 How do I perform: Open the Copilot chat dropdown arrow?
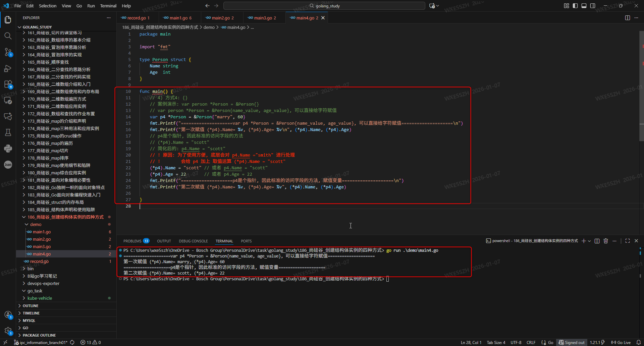[437, 6]
